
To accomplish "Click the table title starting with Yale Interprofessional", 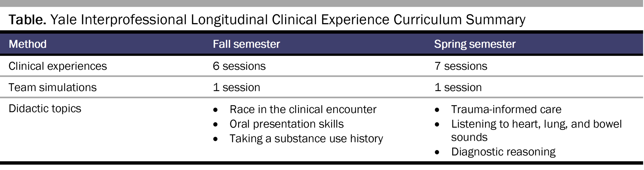I will point(288,20).
